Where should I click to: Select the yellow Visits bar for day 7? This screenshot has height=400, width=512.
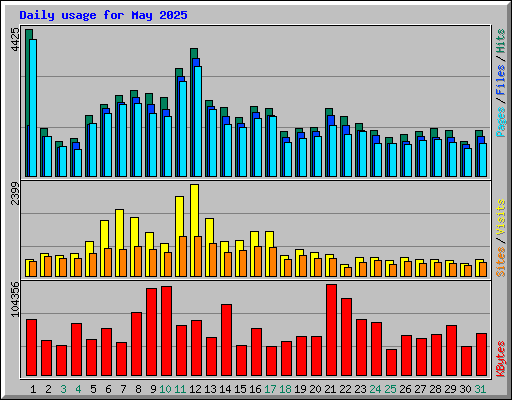click(120, 243)
